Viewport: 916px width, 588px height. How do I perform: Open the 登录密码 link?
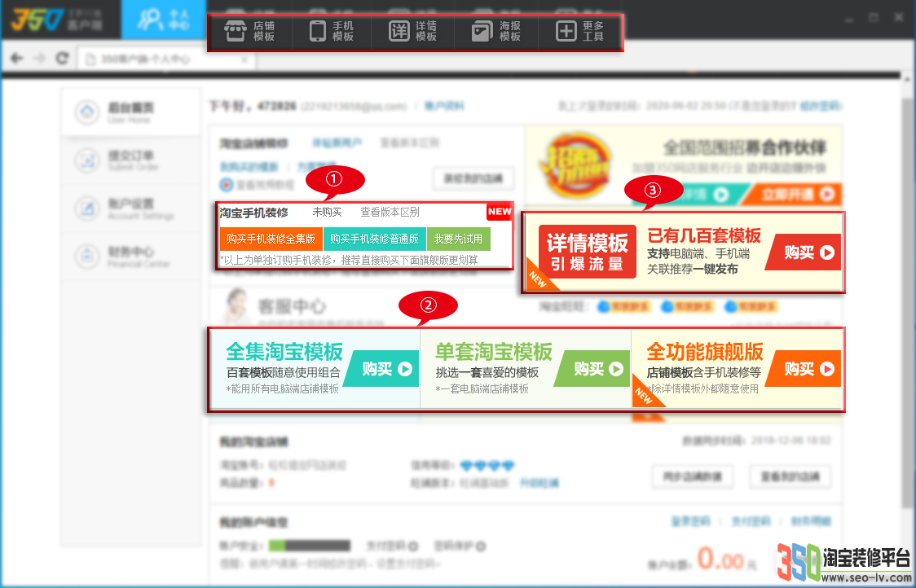[691, 521]
